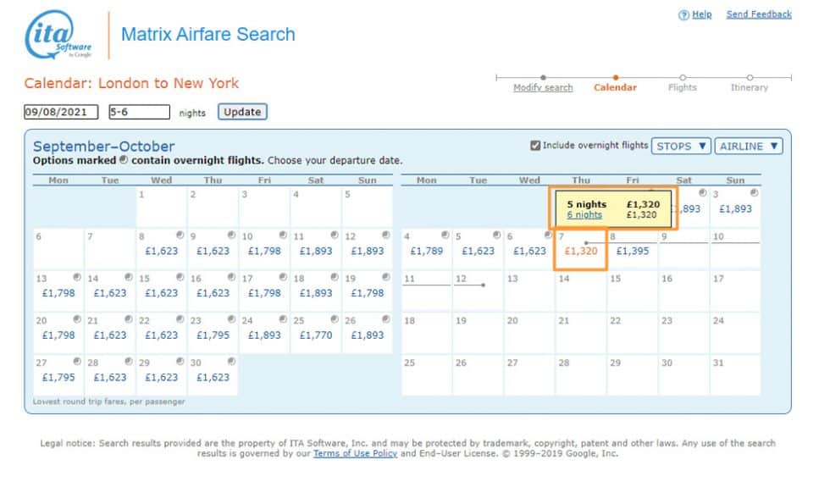
Task: Switch to the Flights tab
Action: pos(682,87)
